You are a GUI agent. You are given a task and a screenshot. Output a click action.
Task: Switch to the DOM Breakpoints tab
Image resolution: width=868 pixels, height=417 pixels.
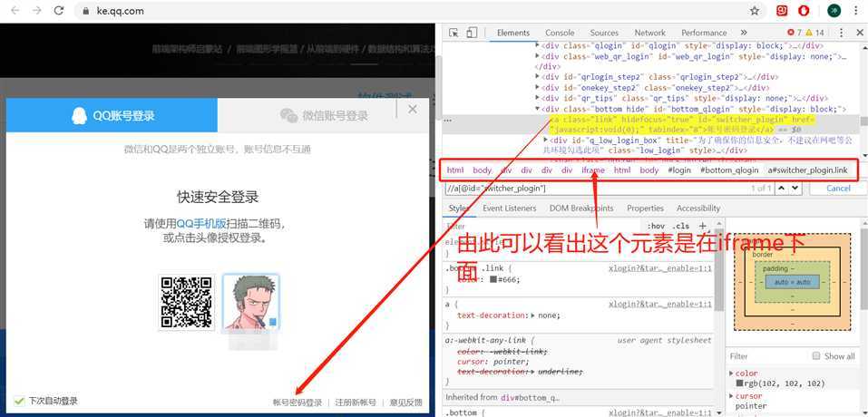click(581, 208)
